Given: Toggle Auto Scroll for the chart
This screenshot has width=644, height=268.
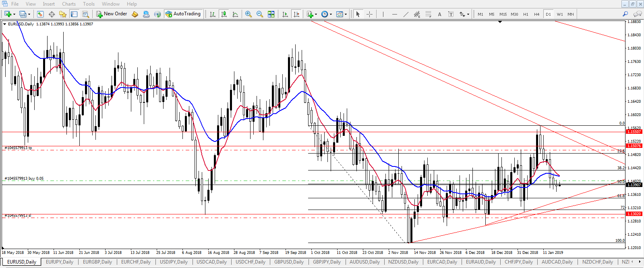Looking at the screenshot, I should pos(285,14).
